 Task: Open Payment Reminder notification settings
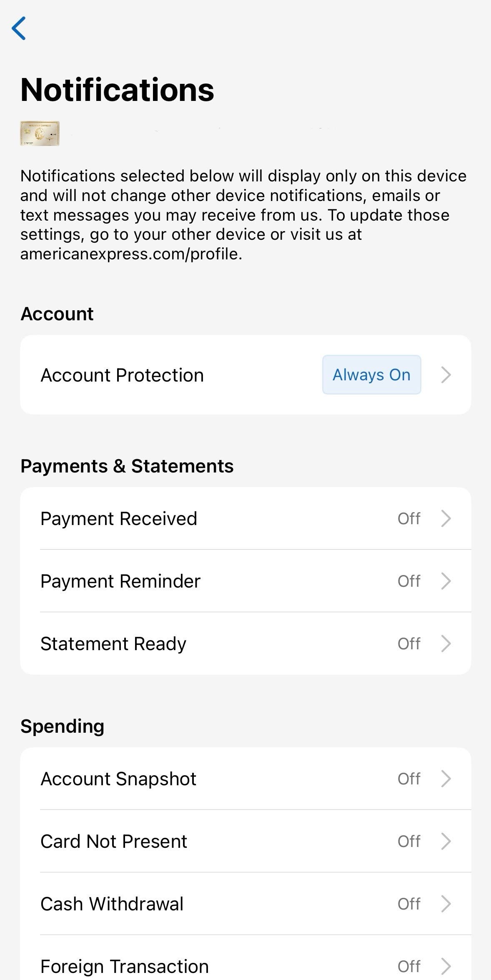tap(120, 581)
